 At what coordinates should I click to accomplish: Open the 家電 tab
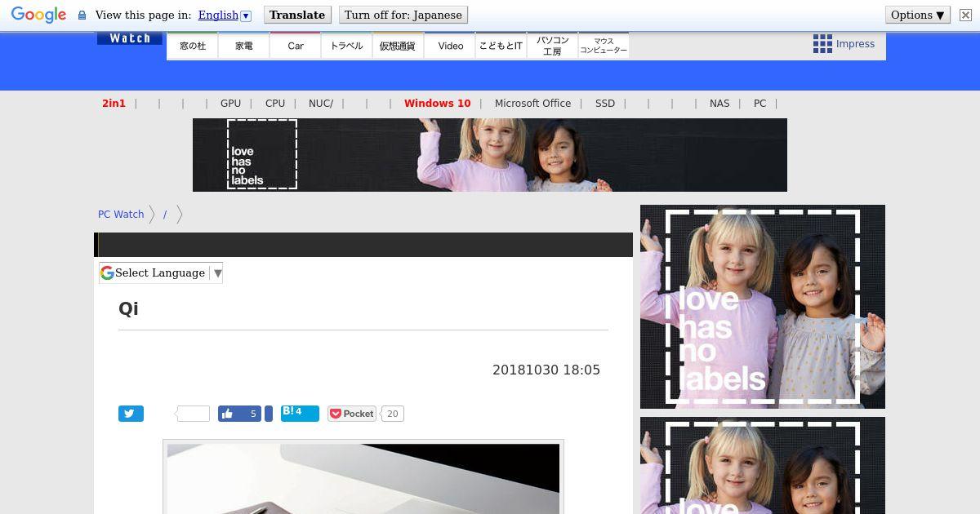point(244,46)
